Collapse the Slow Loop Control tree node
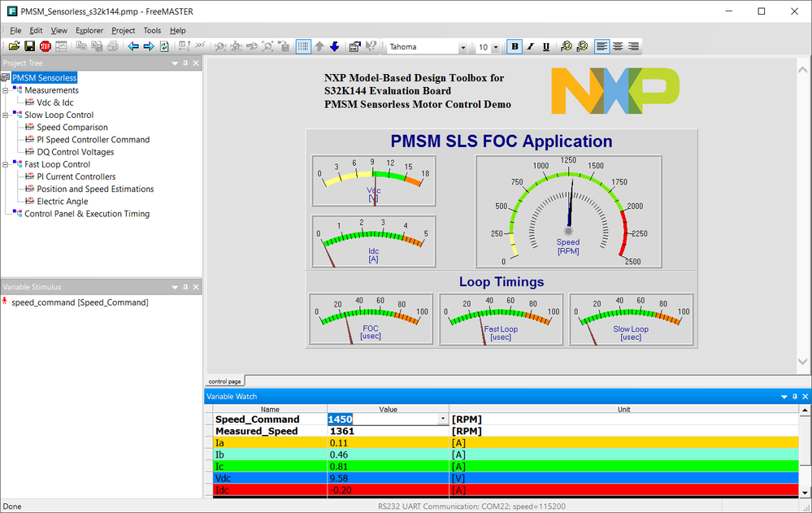The image size is (812, 513). tap(6, 115)
